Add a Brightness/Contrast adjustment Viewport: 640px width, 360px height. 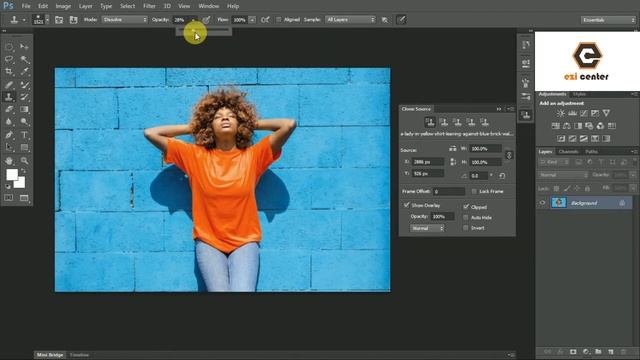point(561,113)
